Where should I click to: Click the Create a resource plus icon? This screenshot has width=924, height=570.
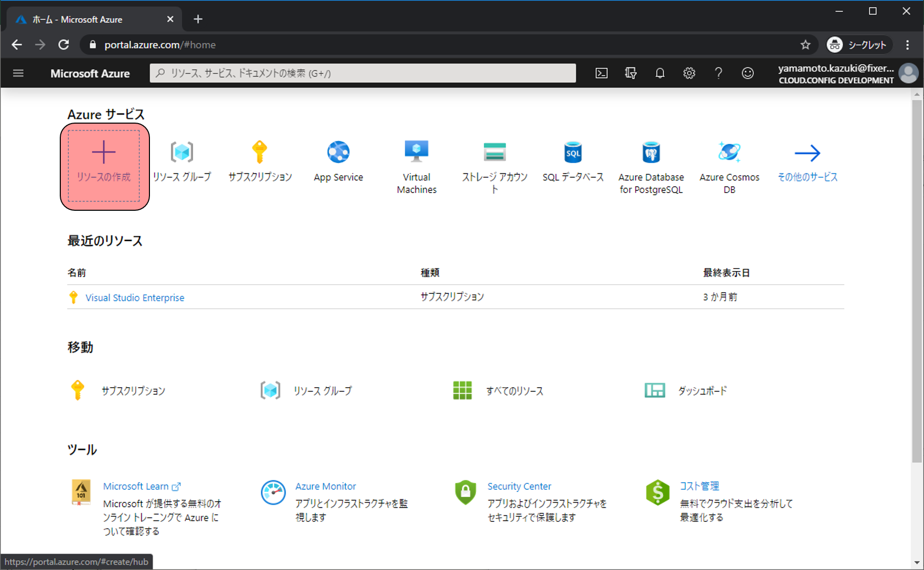click(104, 153)
